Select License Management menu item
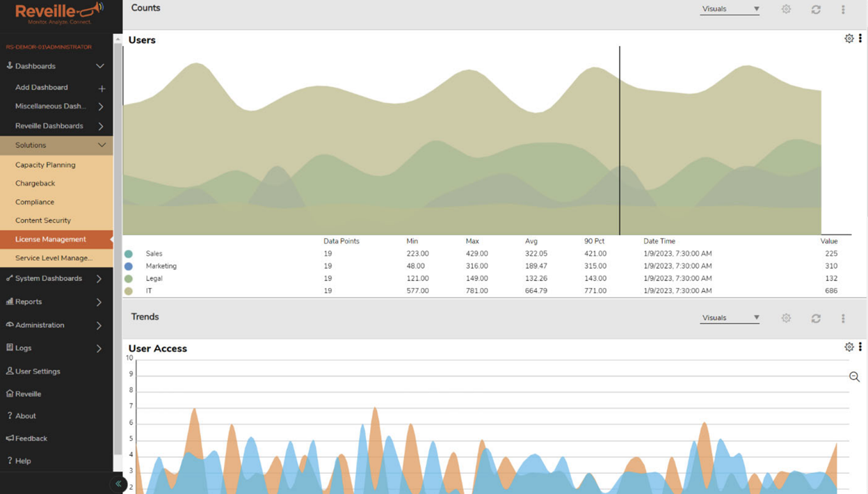 tap(56, 239)
